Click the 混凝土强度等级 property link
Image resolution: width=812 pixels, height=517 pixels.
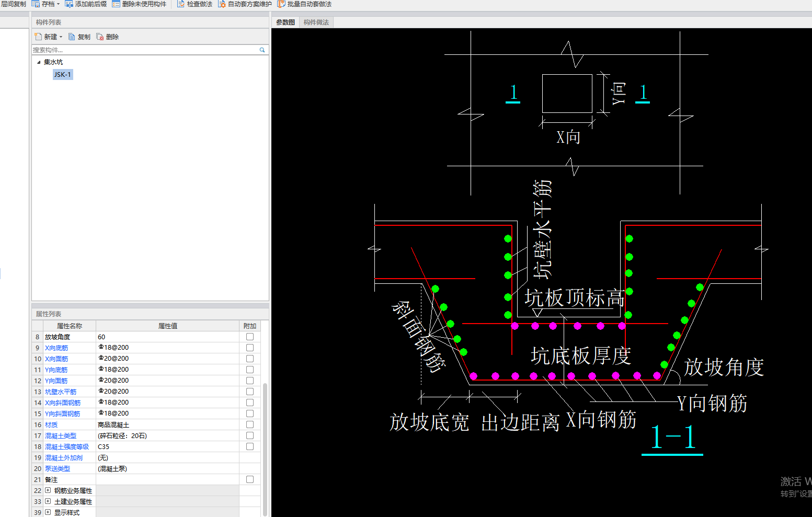coord(67,447)
